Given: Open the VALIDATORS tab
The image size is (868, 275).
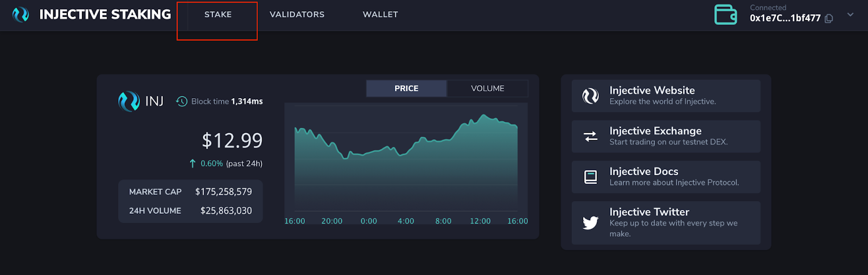Looking at the screenshot, I should click(x=297, y=15).
